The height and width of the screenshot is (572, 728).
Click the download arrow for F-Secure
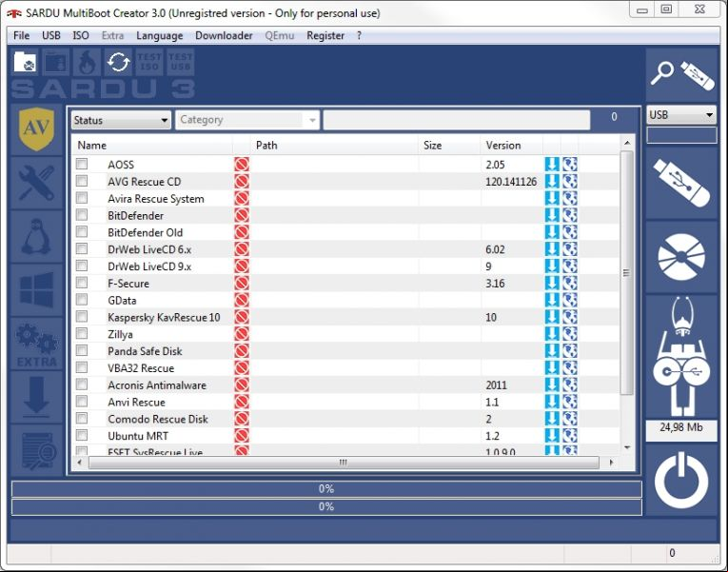pos(552,284)
